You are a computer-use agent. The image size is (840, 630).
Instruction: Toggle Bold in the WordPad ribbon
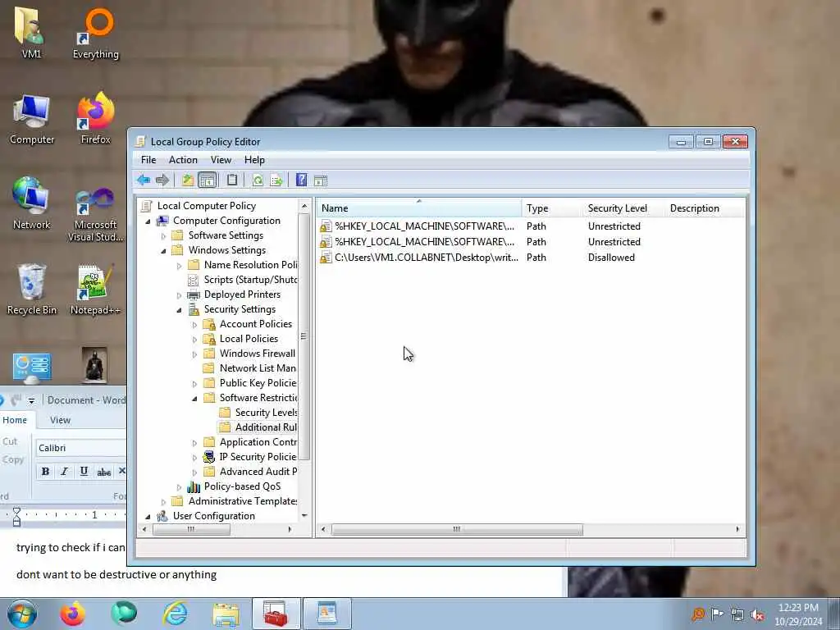point(46,472)
